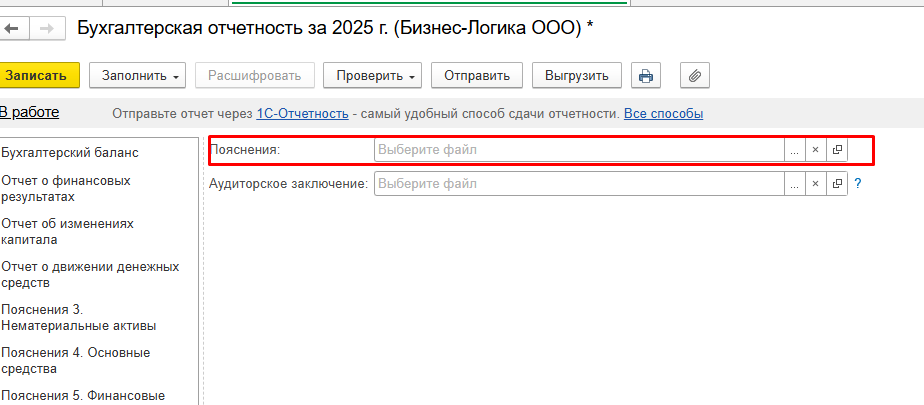Open the В работе status link
924x405 pixels.
click(x=29, y=112)
